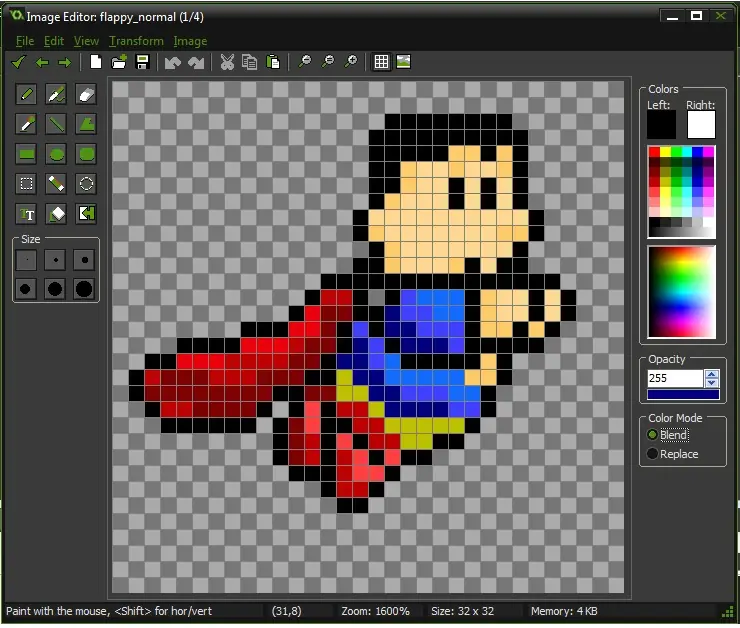This screenshot has height=628, width=740.
Task: Save image with floppy disk icon
Action: click(142, 62)
